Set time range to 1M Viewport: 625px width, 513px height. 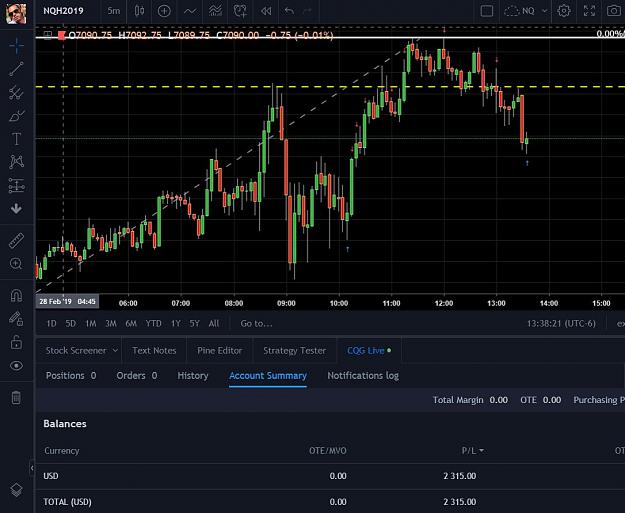pos(91,323)
